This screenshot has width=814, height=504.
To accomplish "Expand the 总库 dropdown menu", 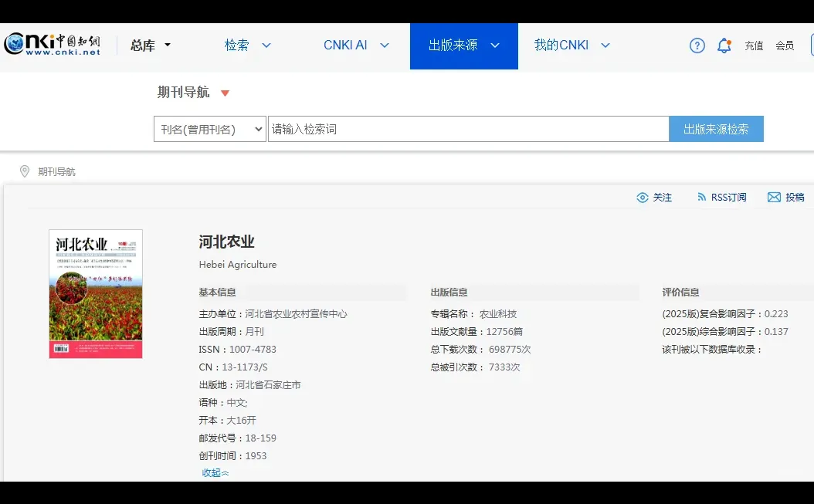I will [x=150, y=46].
